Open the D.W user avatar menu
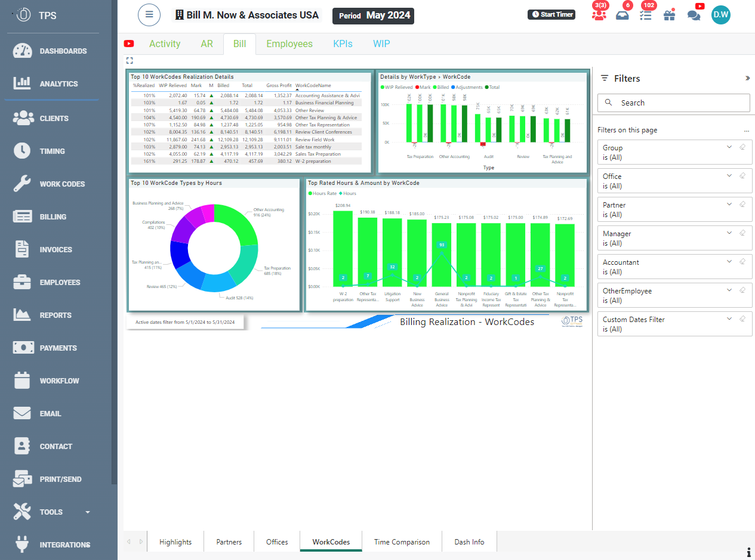 click(721, 15)
